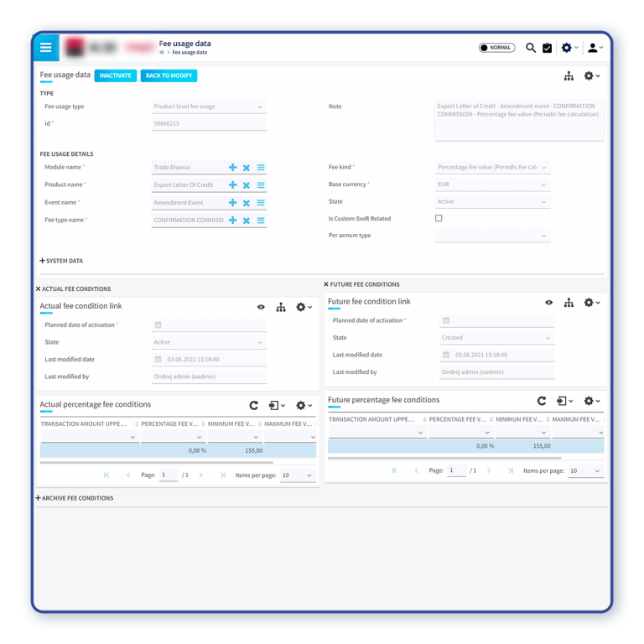Click the search magnifier icon

(x=531, y=48)
